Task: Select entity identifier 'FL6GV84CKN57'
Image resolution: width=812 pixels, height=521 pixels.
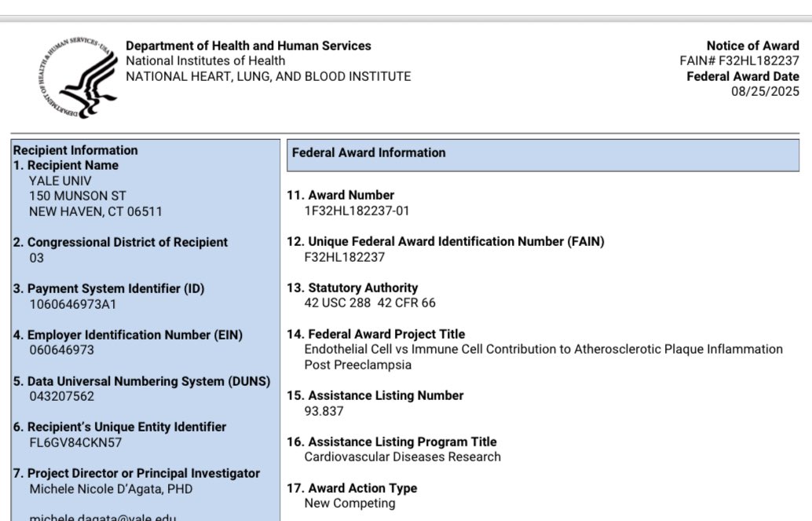Action: click(75, 442)
